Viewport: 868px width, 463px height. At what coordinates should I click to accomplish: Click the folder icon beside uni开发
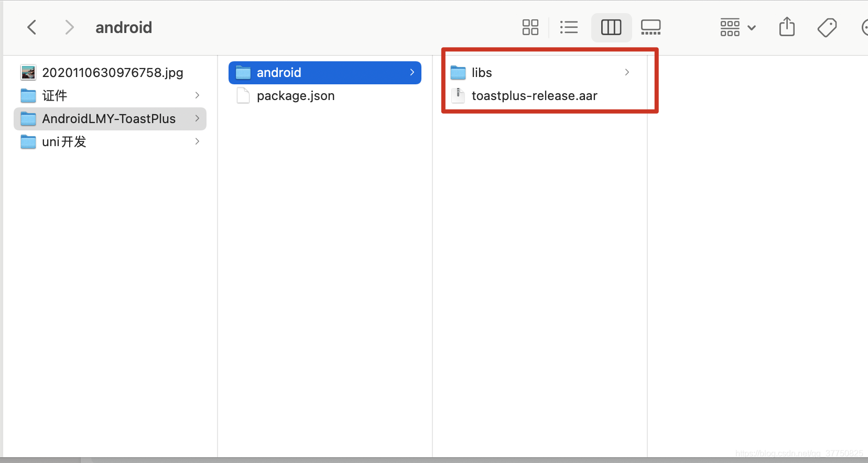pos(28,141)
